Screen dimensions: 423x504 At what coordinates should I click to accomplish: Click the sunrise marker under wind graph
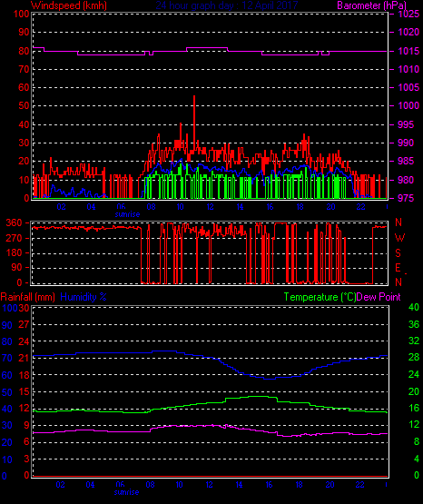pyautogui.click(x=127, y=214)
